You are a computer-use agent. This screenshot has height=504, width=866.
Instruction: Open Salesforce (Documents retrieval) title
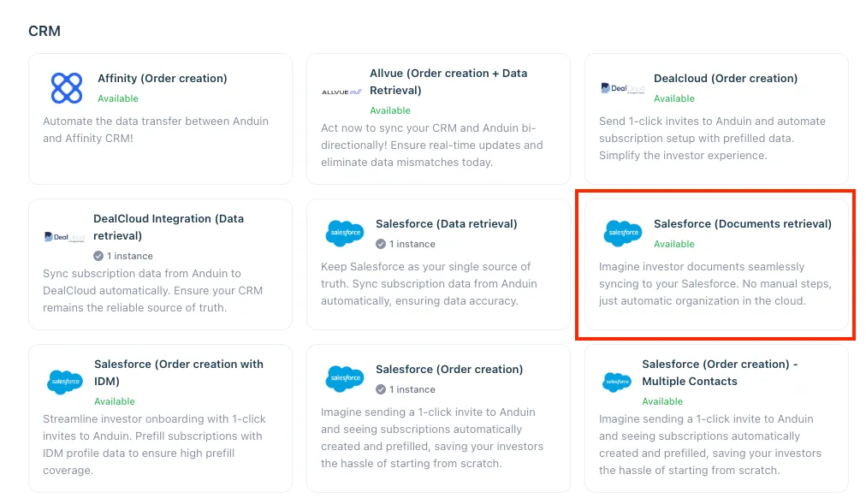click(742, 223)
